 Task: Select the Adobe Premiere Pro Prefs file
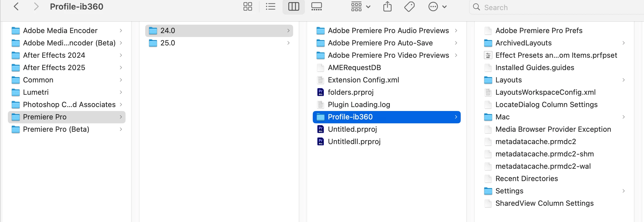tap(554, 31)
